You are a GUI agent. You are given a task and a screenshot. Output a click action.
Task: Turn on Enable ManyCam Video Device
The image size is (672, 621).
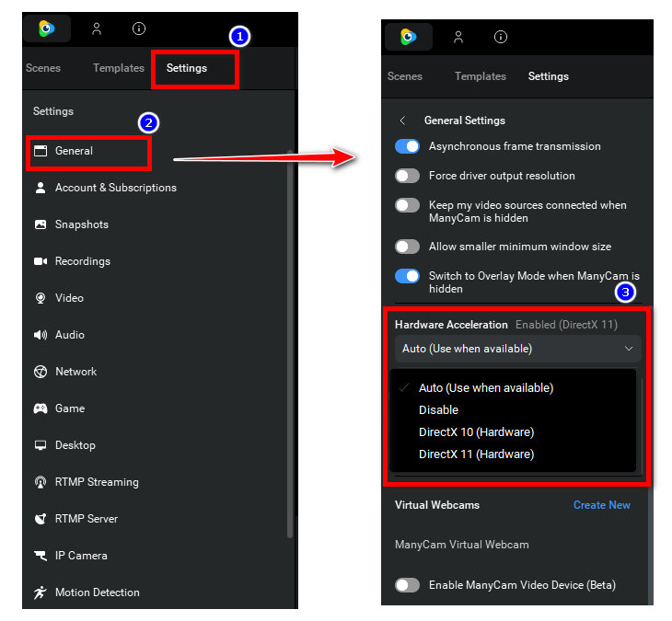click(x=407, y=585)
